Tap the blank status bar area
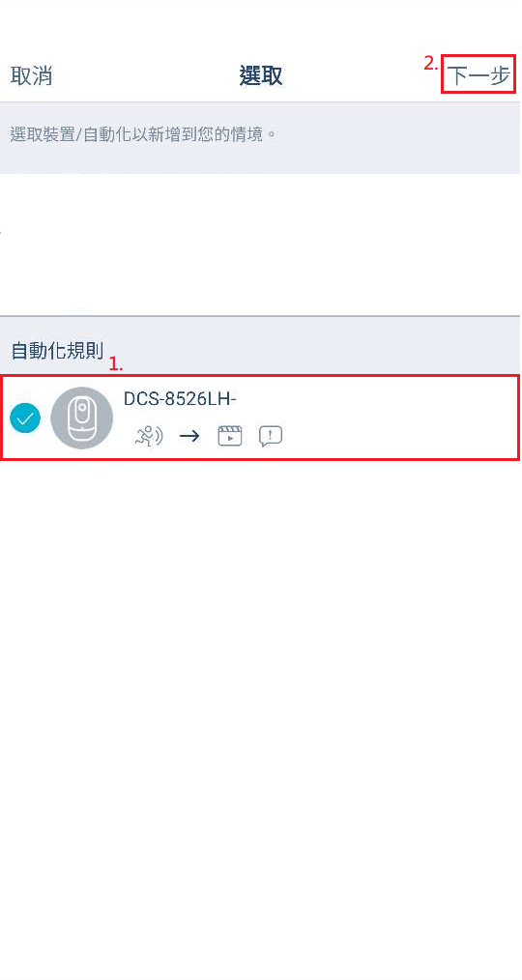The width and height of the screenshot is (522, 980). click(261, 25)
